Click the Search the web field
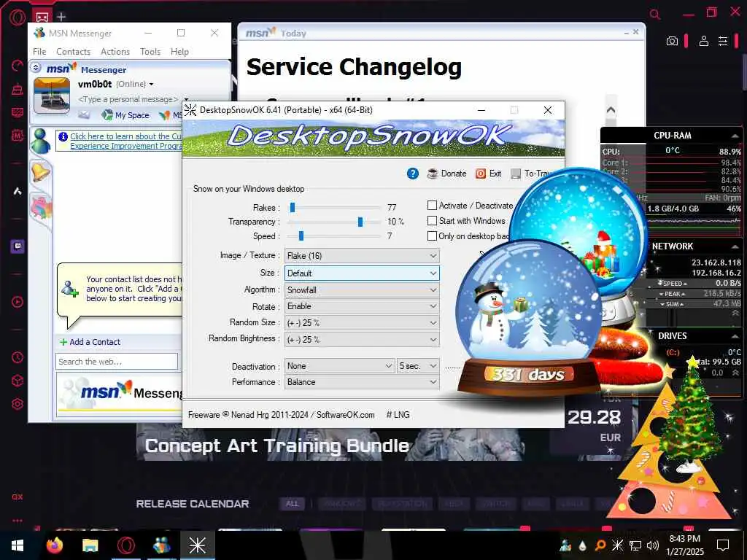 tap(117, 362)
